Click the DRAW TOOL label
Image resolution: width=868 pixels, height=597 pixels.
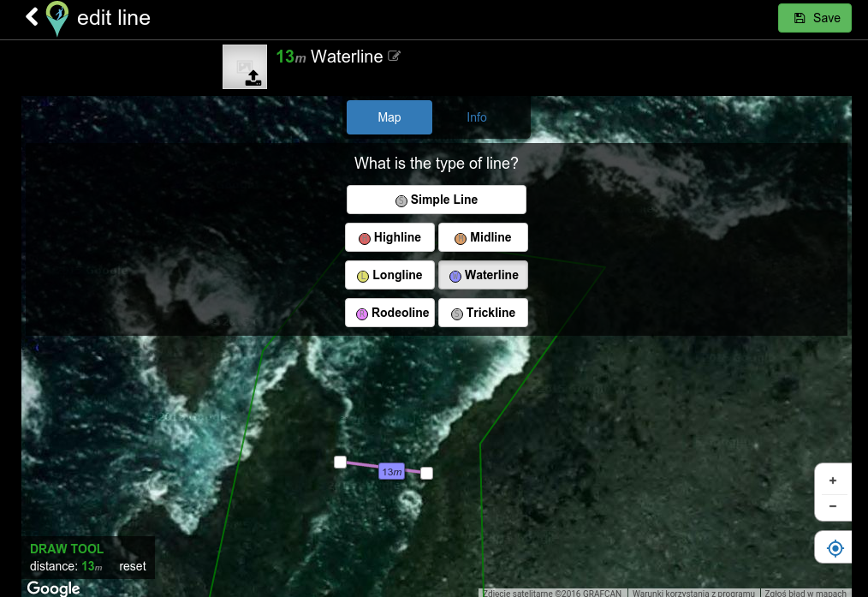(67, 549)
